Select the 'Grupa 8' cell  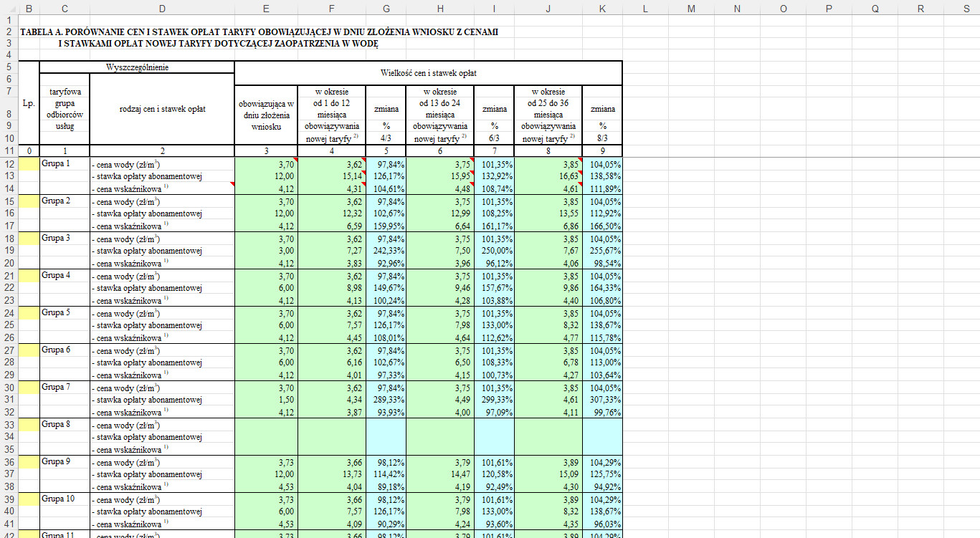tap(65, 425)
